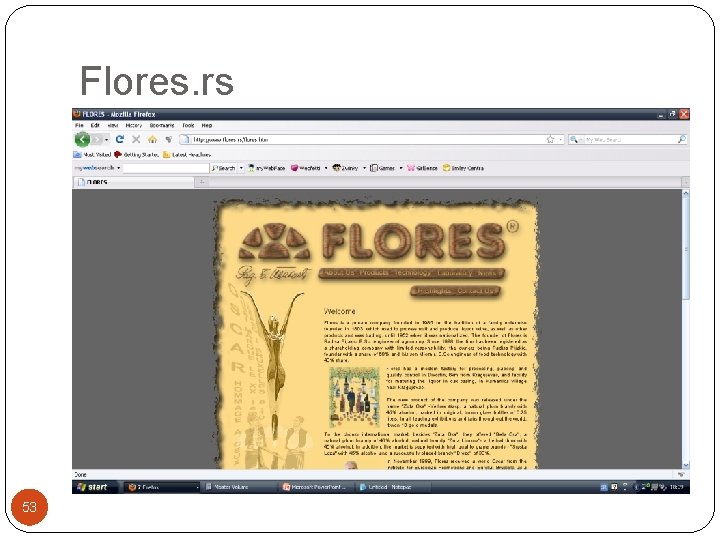Image resolution: width=720 pixels, height=540 pixels.
Task: Click the Forward navigation arrow
Action: pyautogui.click(x=97, y=139)
